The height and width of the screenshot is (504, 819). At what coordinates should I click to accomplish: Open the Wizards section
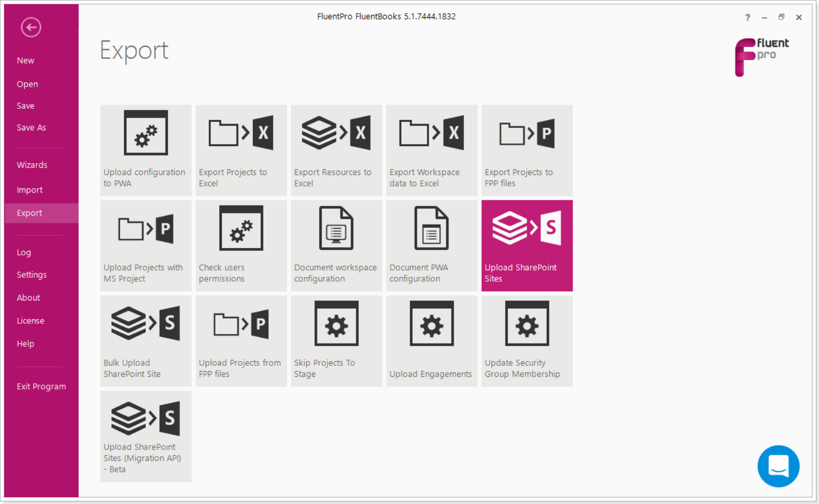(x=32, y=165)
